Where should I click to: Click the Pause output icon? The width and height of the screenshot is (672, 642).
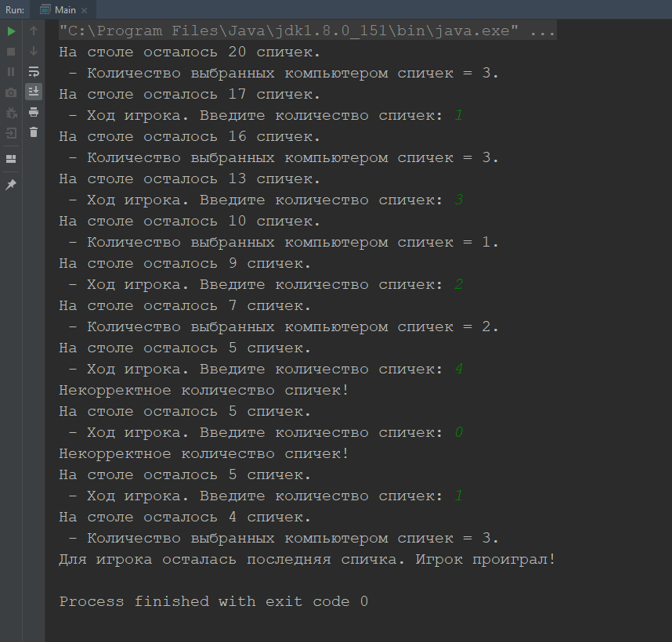coord(11,71)
